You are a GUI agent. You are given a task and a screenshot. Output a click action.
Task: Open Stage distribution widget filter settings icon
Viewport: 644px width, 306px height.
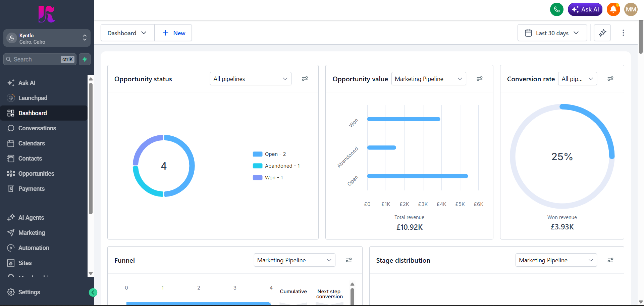(610, 260)
